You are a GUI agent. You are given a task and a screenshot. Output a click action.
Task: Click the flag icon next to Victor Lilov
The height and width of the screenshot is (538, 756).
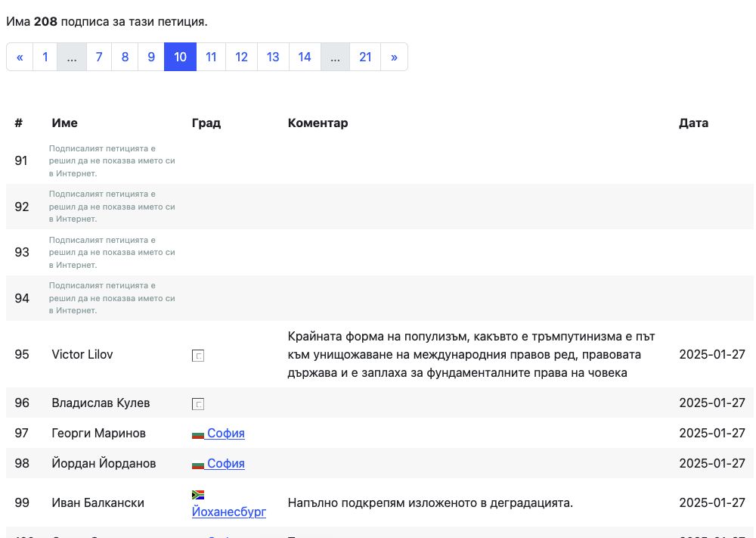[x=198, y=355]
